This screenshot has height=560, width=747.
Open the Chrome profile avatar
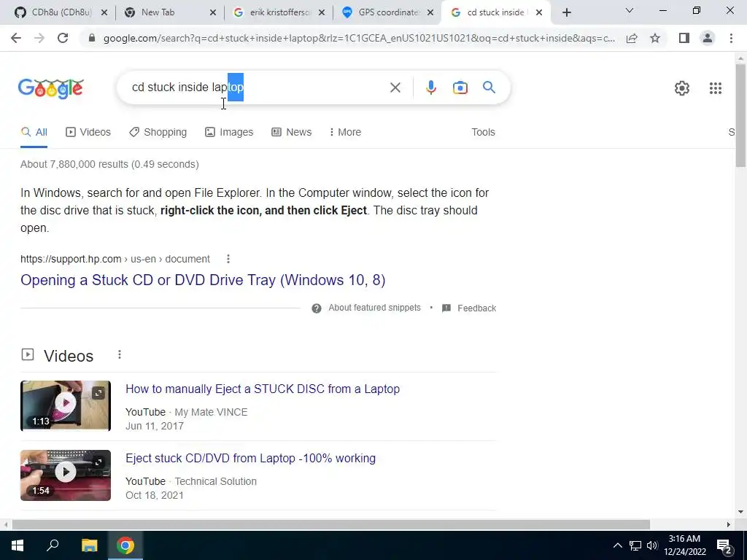pyautogui.click(x=708, y=38)
